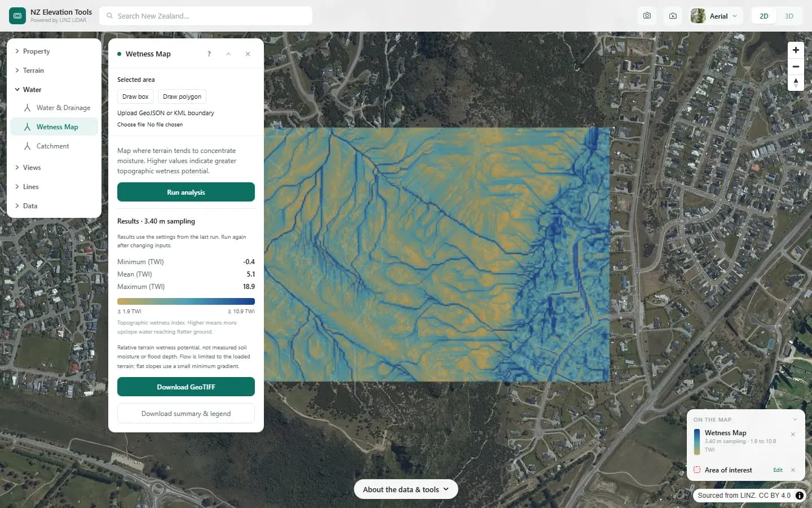Click the Aerial basemap thumbnail
The image size is (812, 508).
click(x=698, y=16)
